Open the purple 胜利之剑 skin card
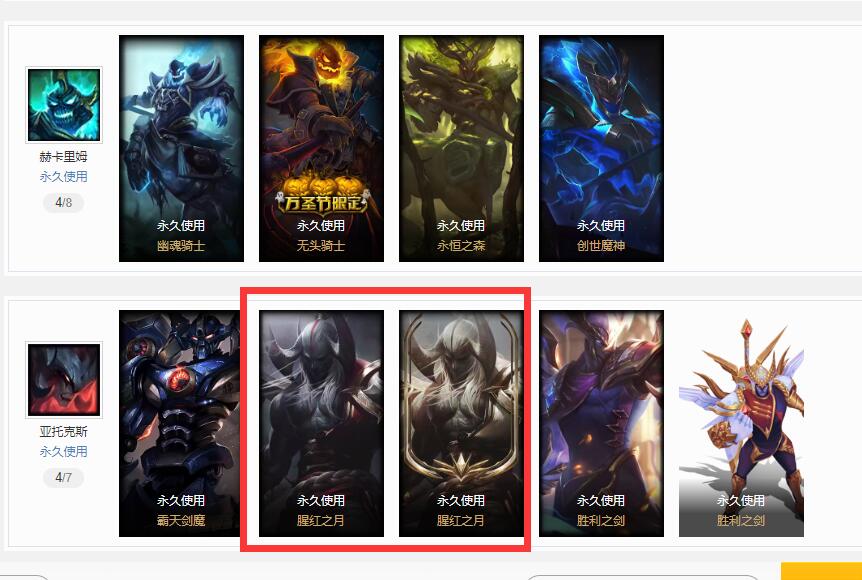The height and width of the screenshot is (580, 862). point(601,423)
